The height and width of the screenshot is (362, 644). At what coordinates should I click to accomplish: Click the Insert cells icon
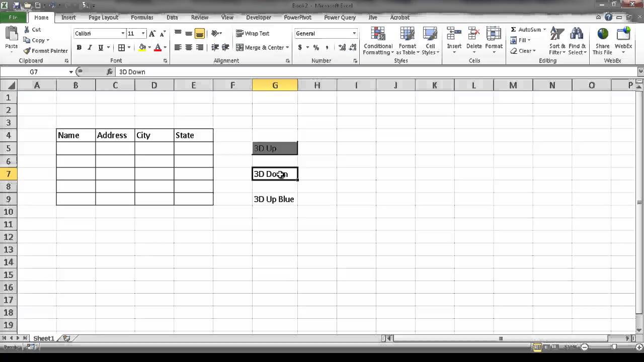coord(454,34)
